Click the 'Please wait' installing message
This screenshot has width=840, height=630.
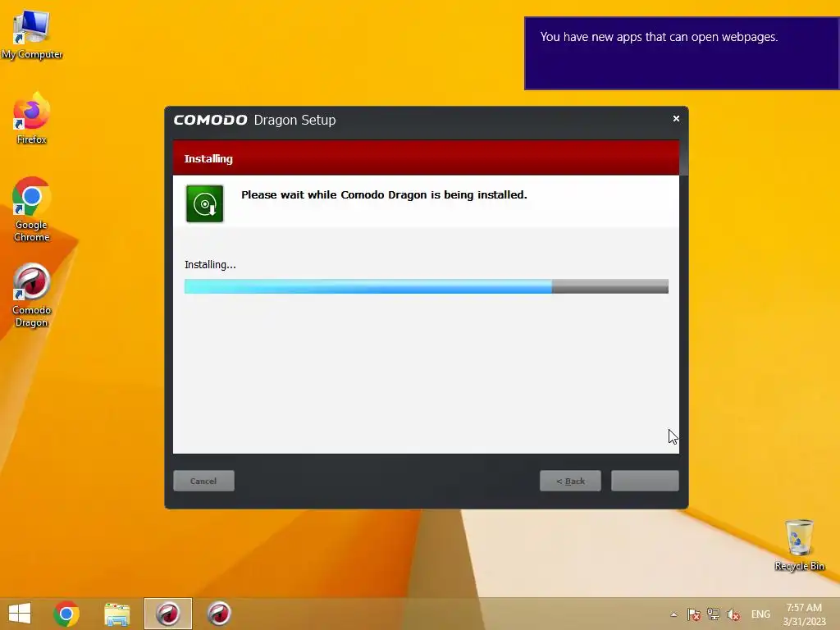(384, 195)
